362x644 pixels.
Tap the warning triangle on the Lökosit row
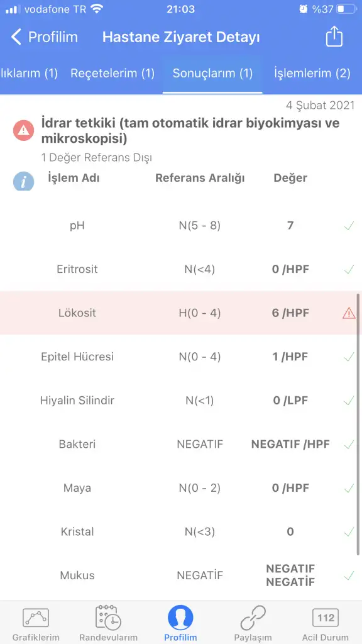click(348, 313)
